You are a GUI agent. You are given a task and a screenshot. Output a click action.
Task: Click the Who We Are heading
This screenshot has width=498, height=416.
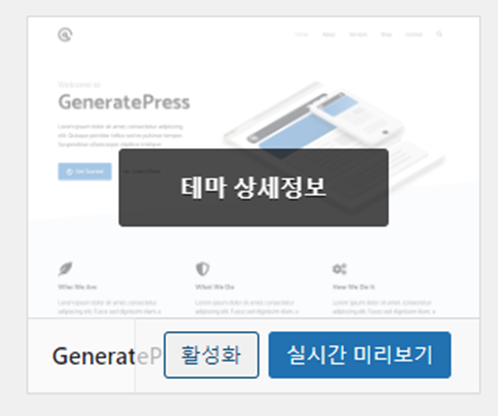[77, 287]
